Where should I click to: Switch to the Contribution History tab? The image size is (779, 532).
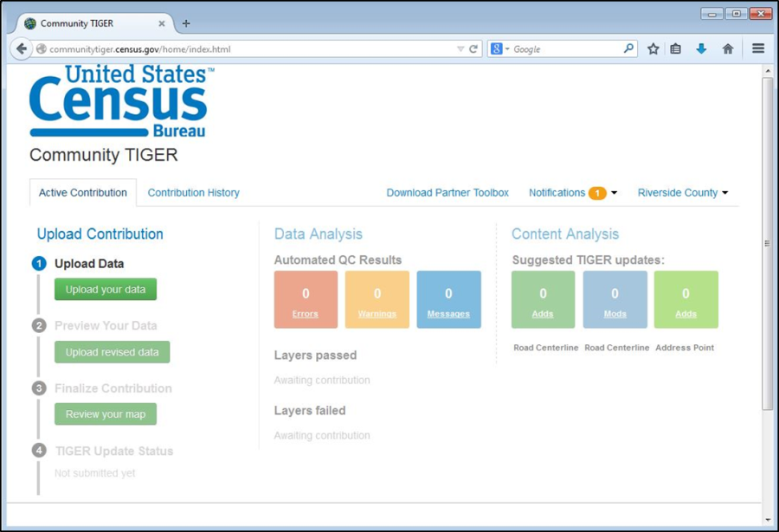point(193,193)
